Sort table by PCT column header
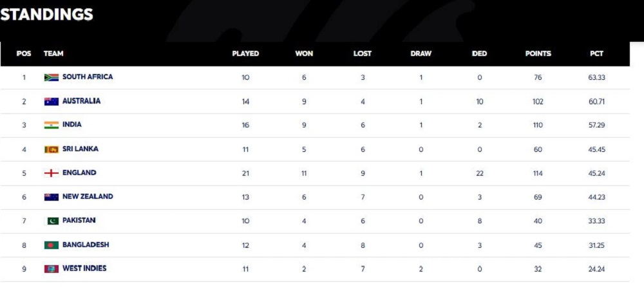 pos(596,53)
